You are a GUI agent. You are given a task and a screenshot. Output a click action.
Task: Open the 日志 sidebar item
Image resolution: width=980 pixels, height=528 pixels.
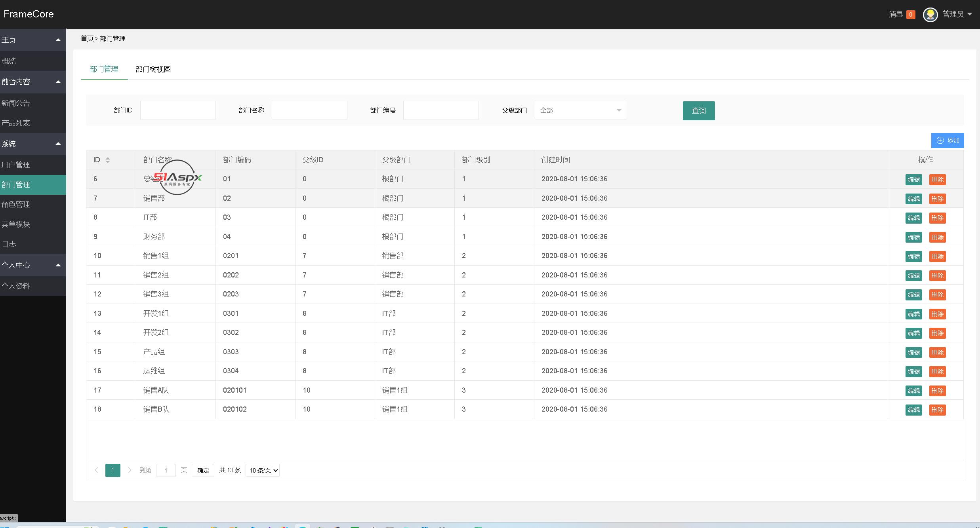coord(33,244)
